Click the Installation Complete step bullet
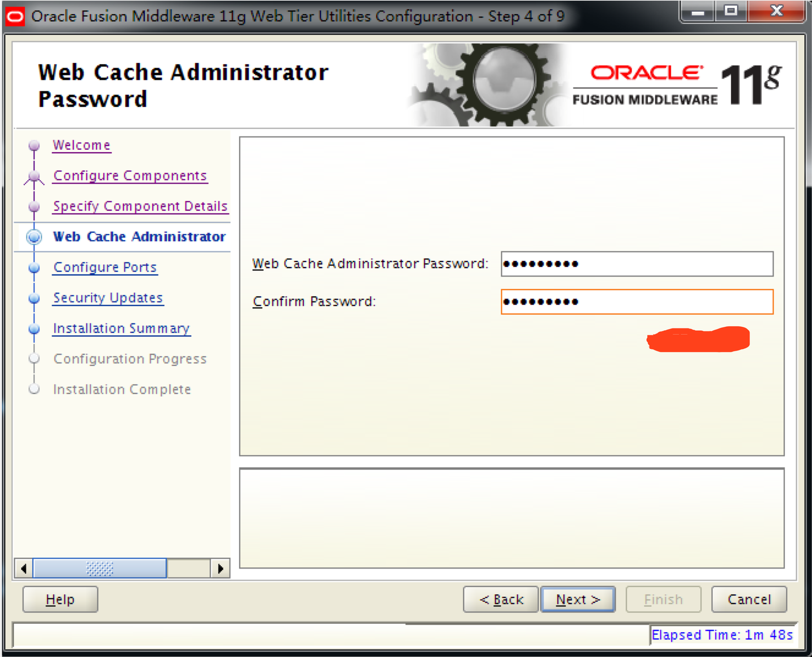 pos(34,389)
